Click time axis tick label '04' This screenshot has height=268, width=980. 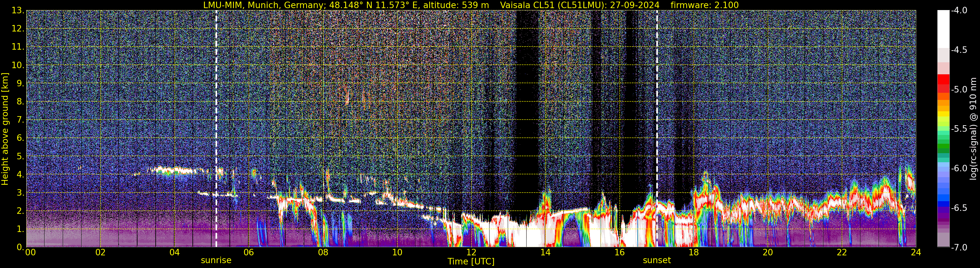[x=174, y=253]
